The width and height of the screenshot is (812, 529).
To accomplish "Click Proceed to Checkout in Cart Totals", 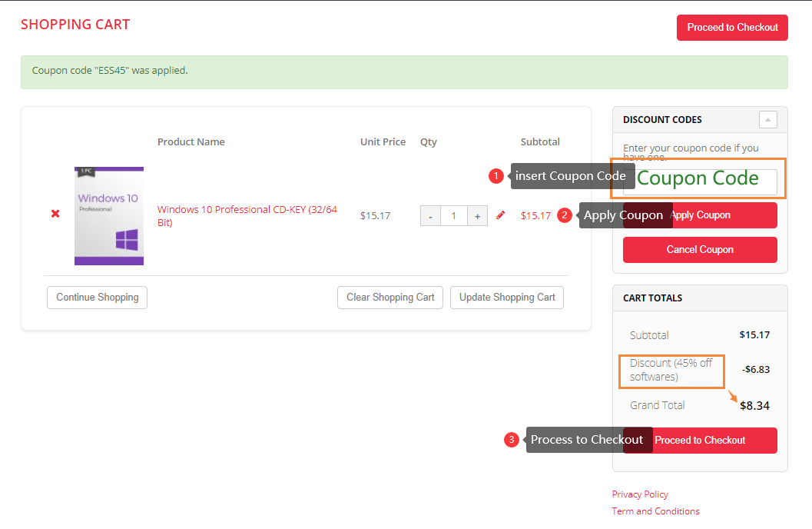I will 713,441.
